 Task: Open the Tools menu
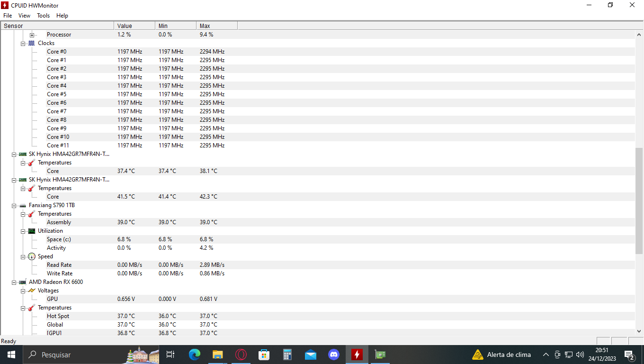tap(43, 16)
